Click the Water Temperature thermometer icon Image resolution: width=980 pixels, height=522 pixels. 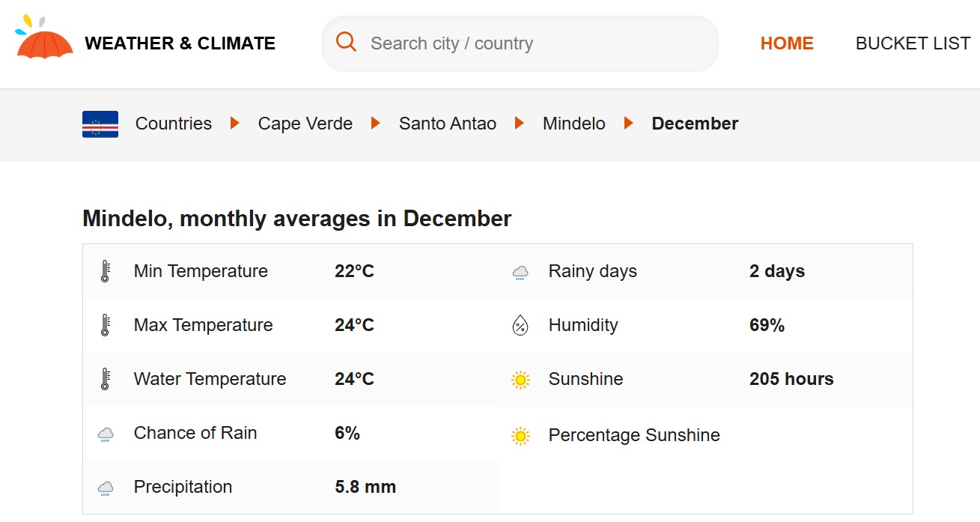click(106, 378)
